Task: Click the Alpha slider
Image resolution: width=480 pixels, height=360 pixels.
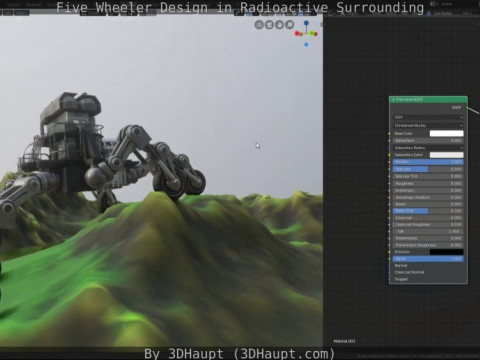Action: 428,259
